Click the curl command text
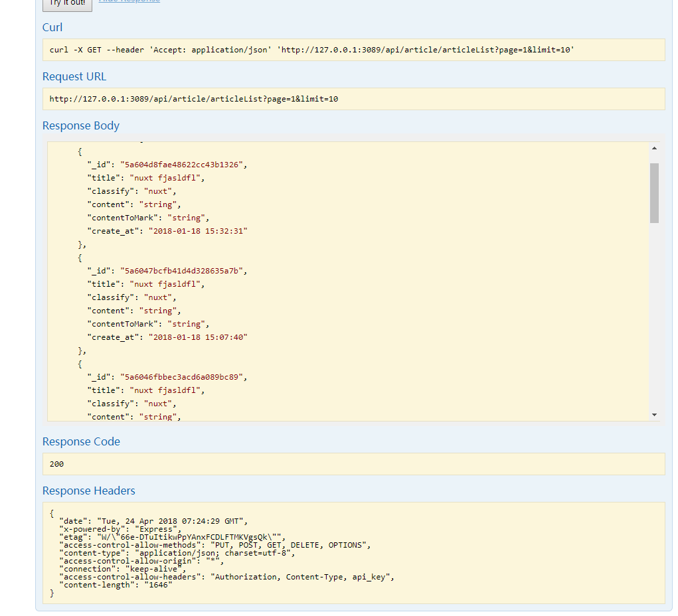The width and height of the screenshot is (678, 616). coord(311,50)
